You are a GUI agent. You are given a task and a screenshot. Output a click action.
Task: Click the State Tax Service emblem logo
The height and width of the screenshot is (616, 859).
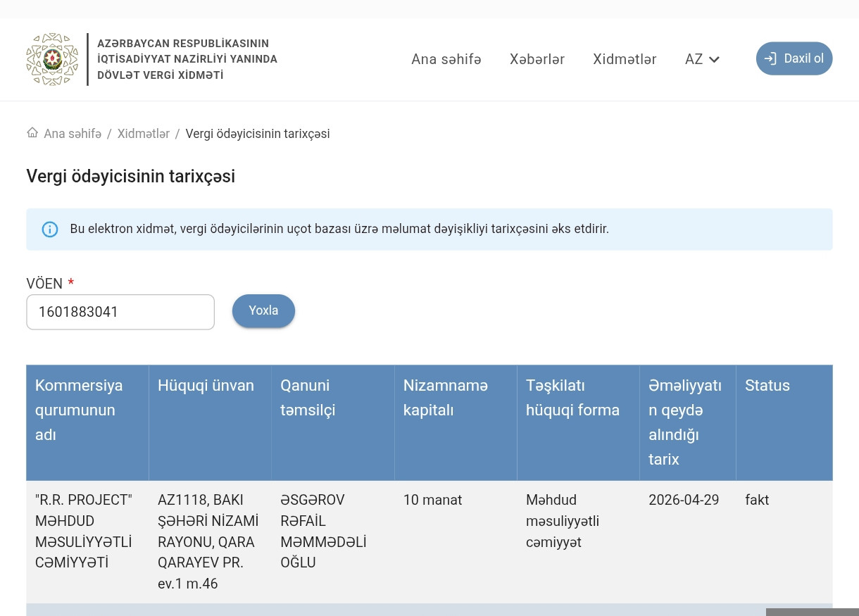click(52, 59)
